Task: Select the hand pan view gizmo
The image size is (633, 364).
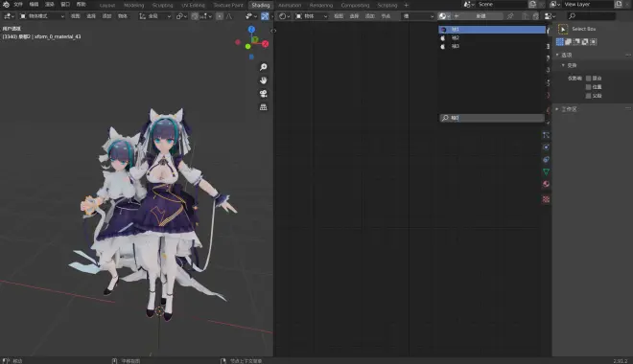Action: pyautogui.click(x=263, y=80)
